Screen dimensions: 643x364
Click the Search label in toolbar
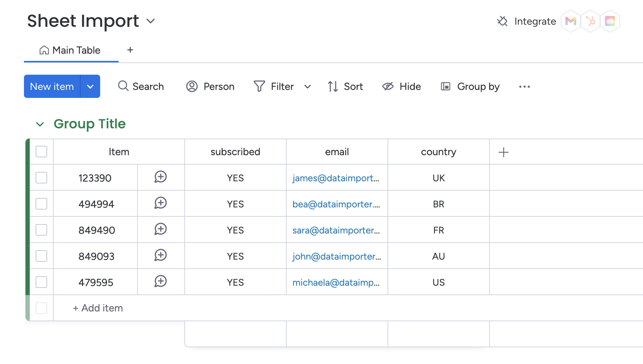[148, 86]
